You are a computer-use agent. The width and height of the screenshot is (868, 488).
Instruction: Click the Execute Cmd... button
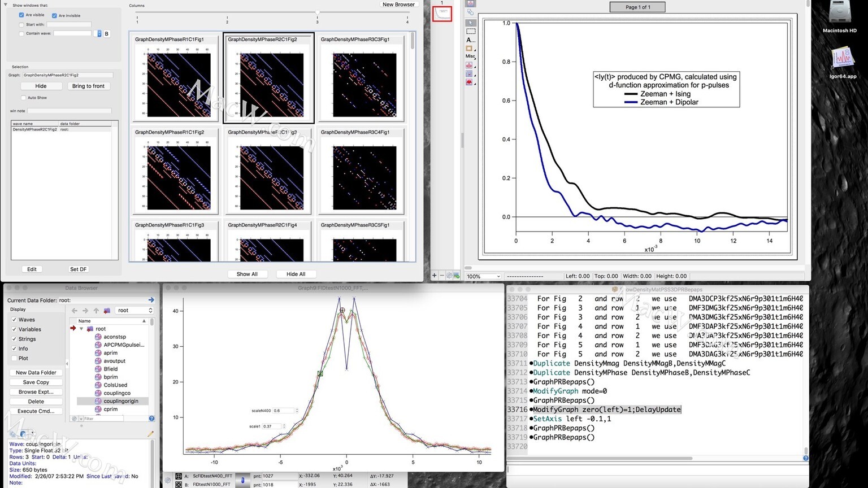pos(36,411)
